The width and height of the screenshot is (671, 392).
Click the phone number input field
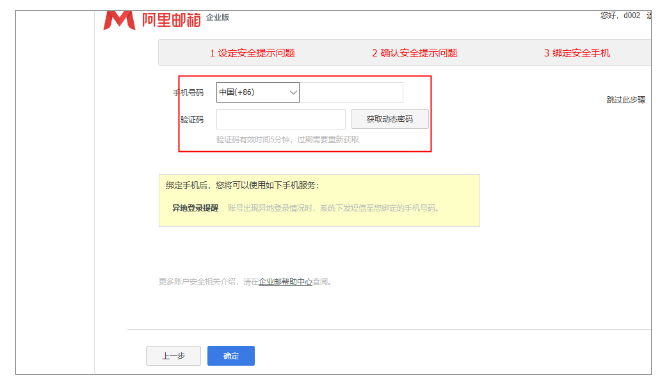tap(351, 92)
